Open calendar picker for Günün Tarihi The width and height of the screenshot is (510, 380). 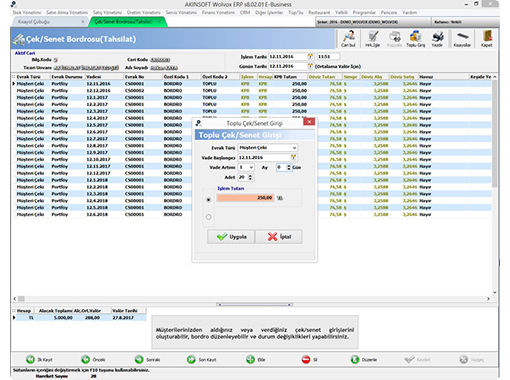pos(310,66)
